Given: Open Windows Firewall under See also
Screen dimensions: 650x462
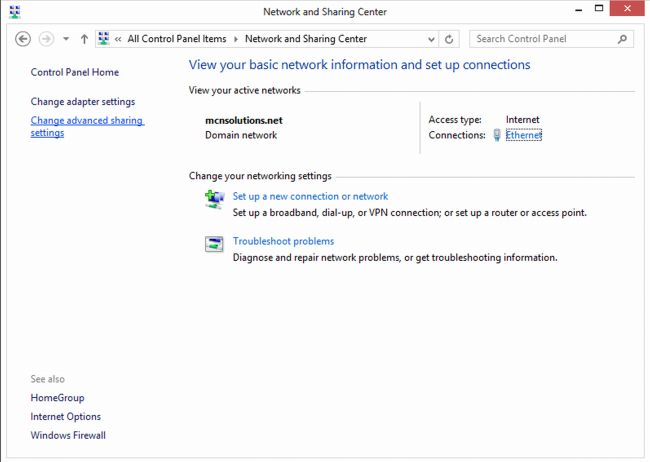Looking at the screenshot, I should (68, 435).
